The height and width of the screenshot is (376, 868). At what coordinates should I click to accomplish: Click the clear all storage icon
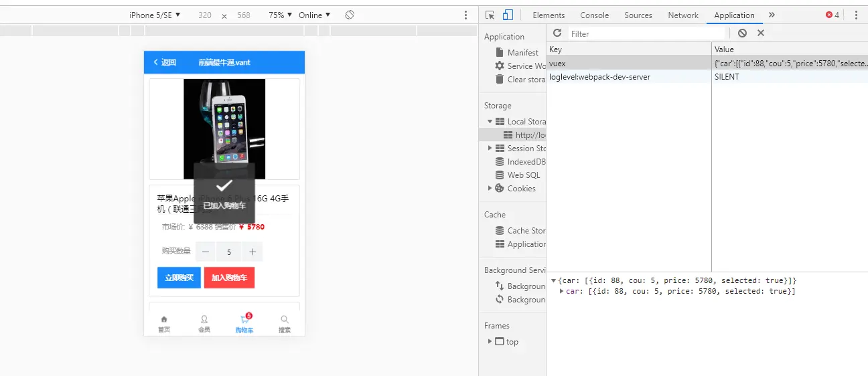click(x=742, y=33)
